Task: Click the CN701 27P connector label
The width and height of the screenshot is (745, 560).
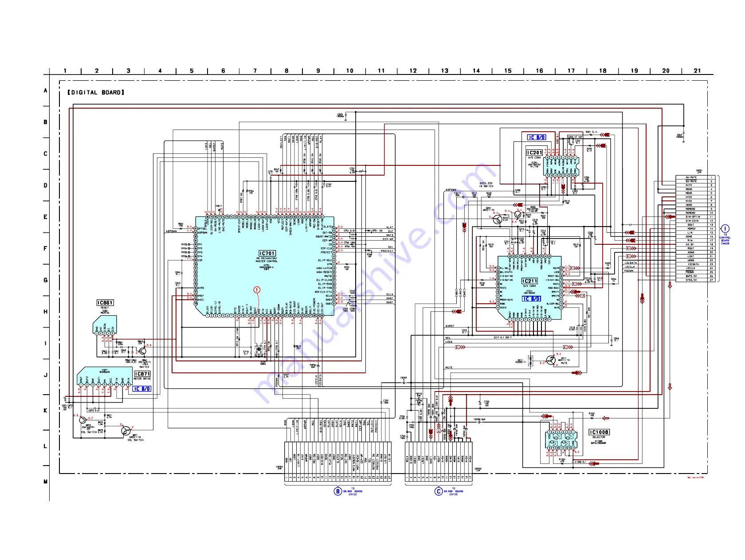Action: click(699, 172)
